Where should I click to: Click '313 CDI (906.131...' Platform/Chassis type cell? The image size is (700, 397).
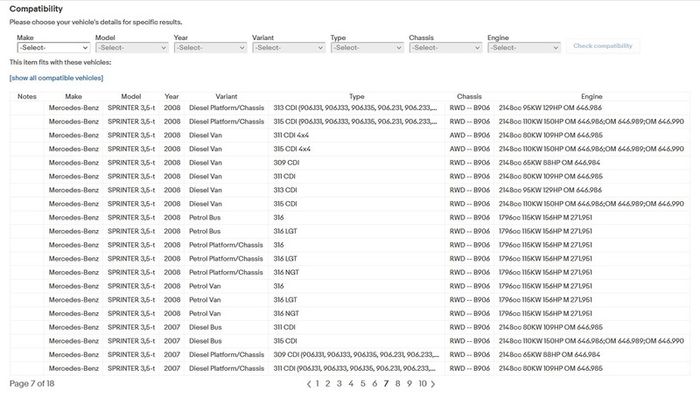click(355, 108)
